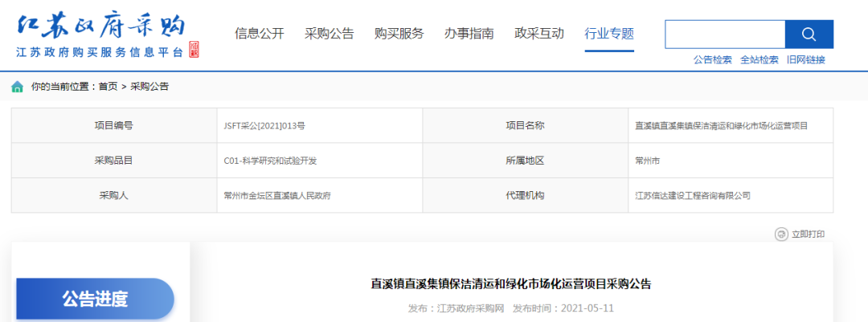Click the 江苏政府采购 site logo
This screenshot has height=322, width=868.
click(x=101, y=25)
